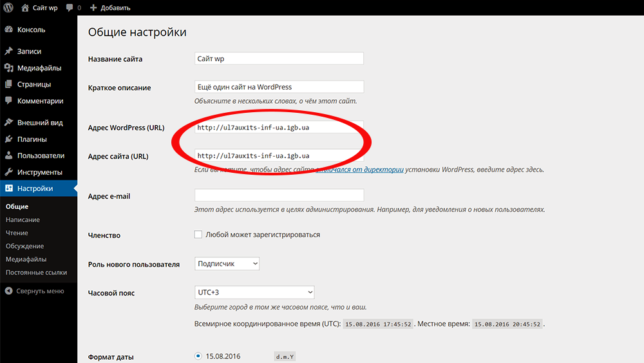644x363 pixels.
Task: Open the Обсуждение settings submenu
Action: [x=24, y=246]
